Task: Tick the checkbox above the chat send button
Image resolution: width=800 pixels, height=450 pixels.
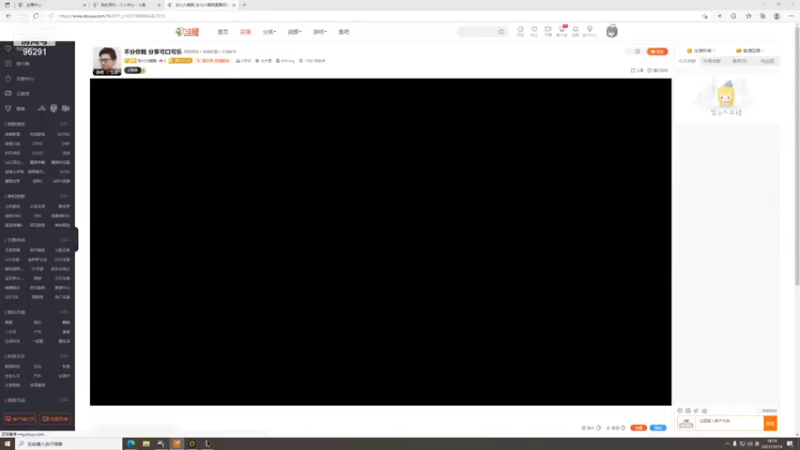Action: 759,410
